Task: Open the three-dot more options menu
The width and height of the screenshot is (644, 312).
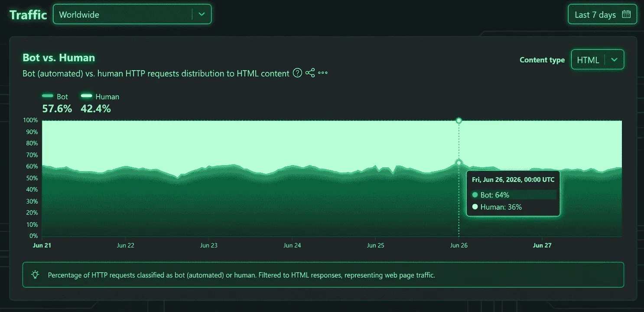Action: [x=323, y=73]
